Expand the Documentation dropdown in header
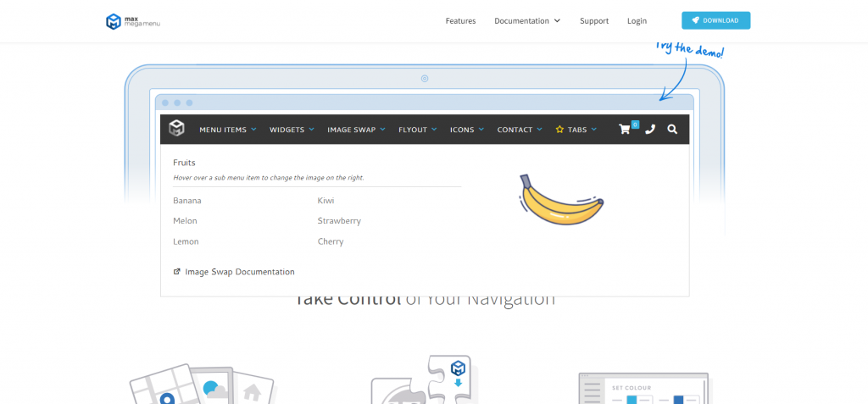 pos(527,21)
